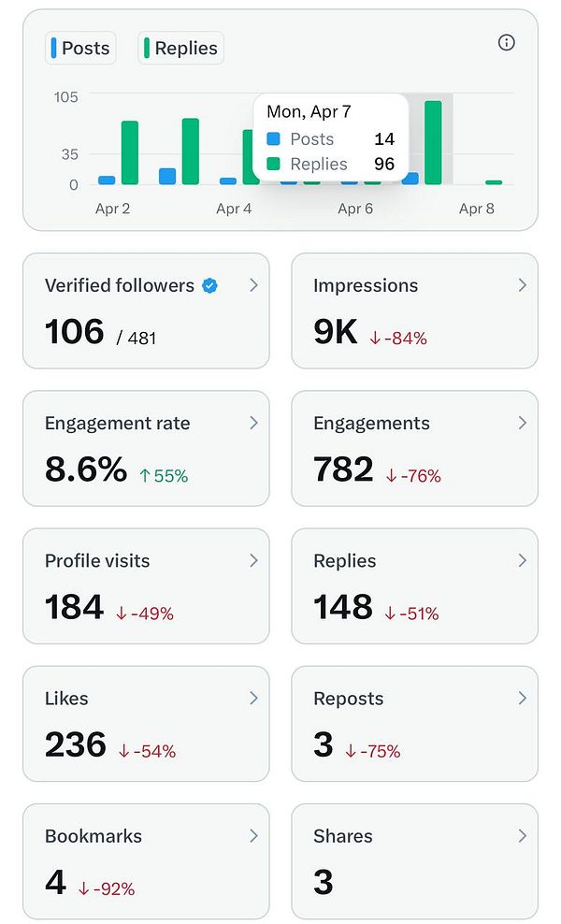Screen dimensions: 561x924
Task: Expand the Engagements card chevron
Action: pos(523,423)
